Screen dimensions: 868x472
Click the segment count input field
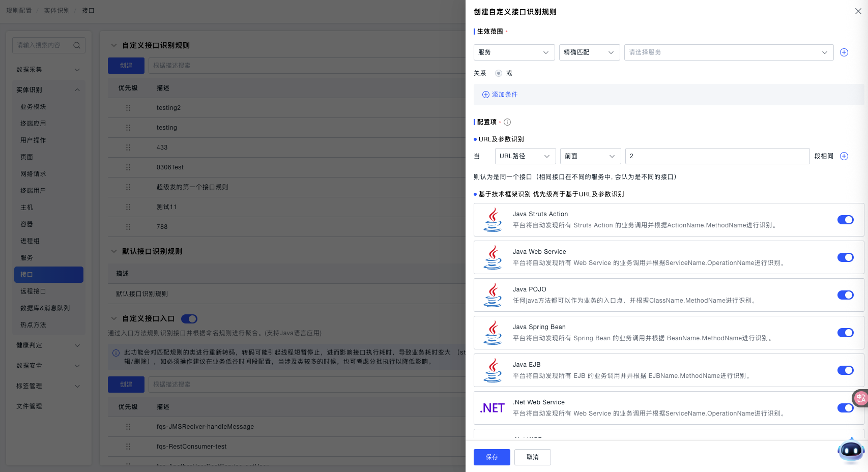pyautogui.click(x=717, y=156)
